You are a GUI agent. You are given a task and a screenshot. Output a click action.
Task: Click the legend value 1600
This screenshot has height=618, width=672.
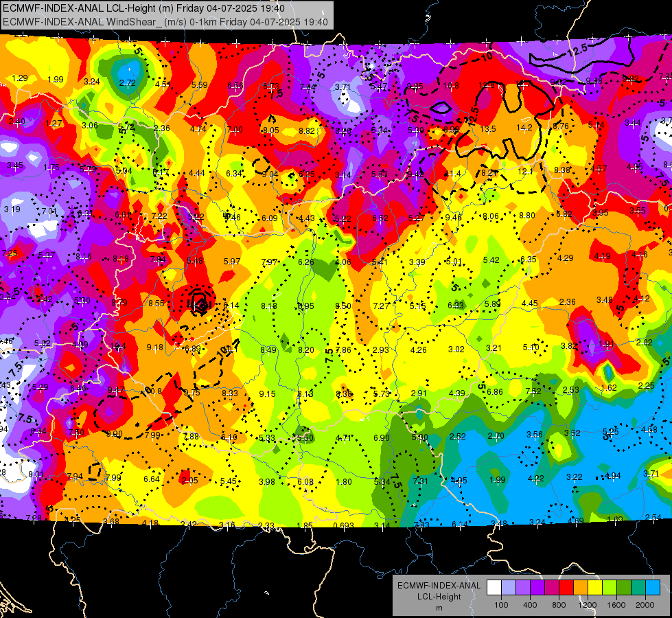[x=616, y=605]
